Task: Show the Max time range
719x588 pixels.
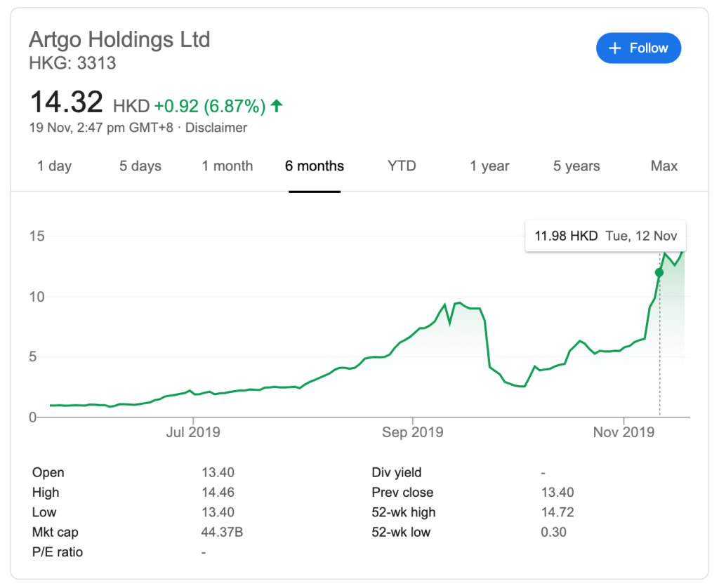Action: [664, 166]
